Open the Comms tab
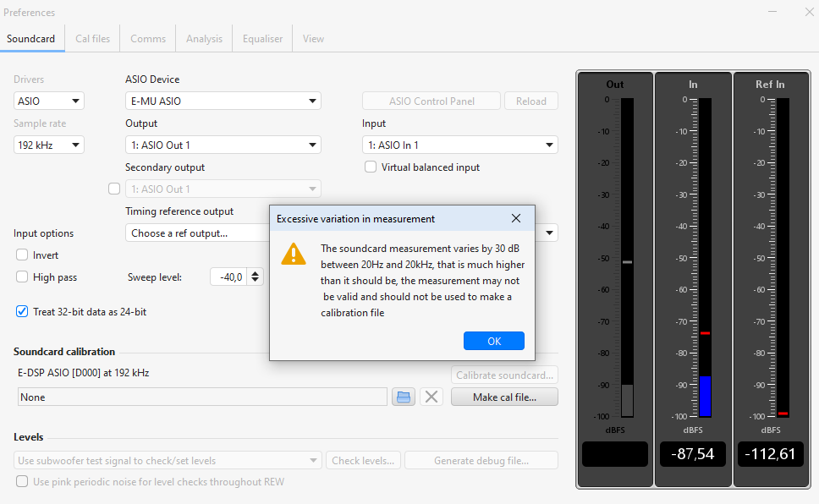This screenshot has width=819, height=504. click(148, 39)
